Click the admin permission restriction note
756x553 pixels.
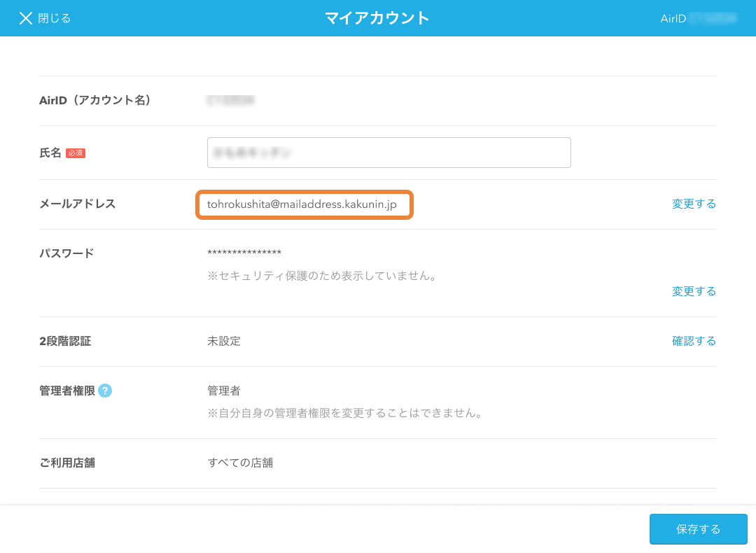click(x=345, y=413)
